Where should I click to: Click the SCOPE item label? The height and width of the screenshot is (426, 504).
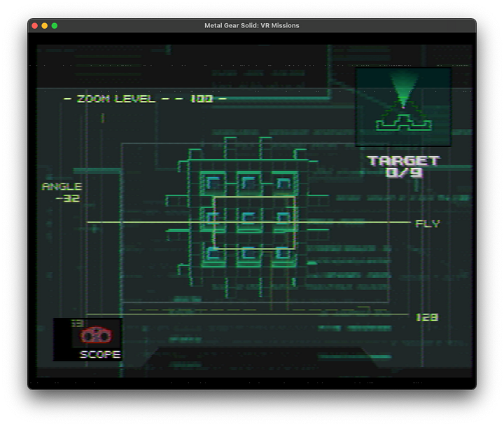(x=100, y=355)
